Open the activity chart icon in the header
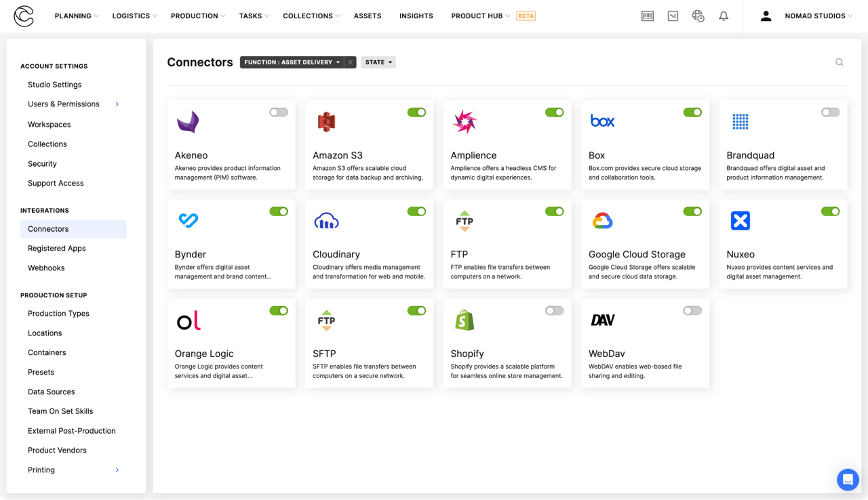This screenshot has height=500, width=868. 673,16
